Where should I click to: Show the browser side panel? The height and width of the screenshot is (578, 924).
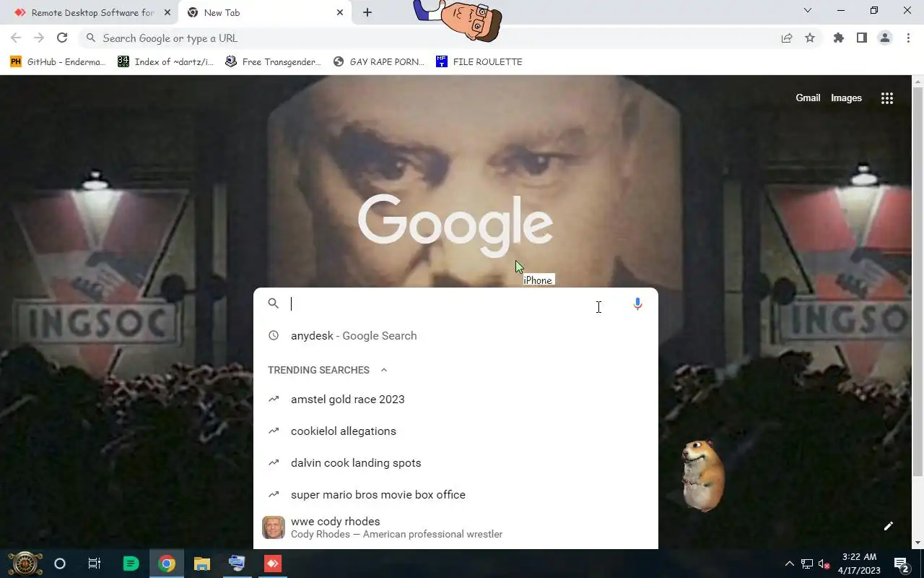pos(862,38)
